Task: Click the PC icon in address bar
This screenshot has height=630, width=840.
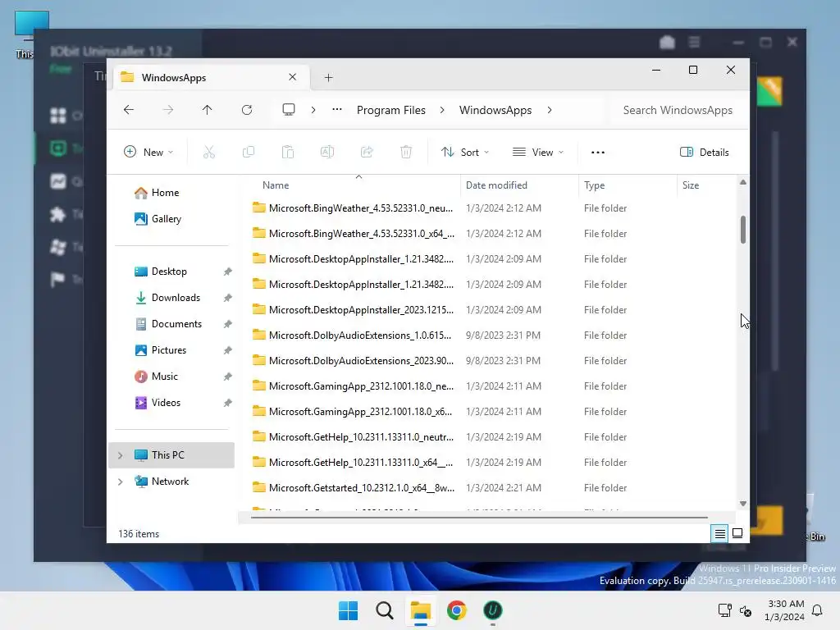Action: coord(289,110)
